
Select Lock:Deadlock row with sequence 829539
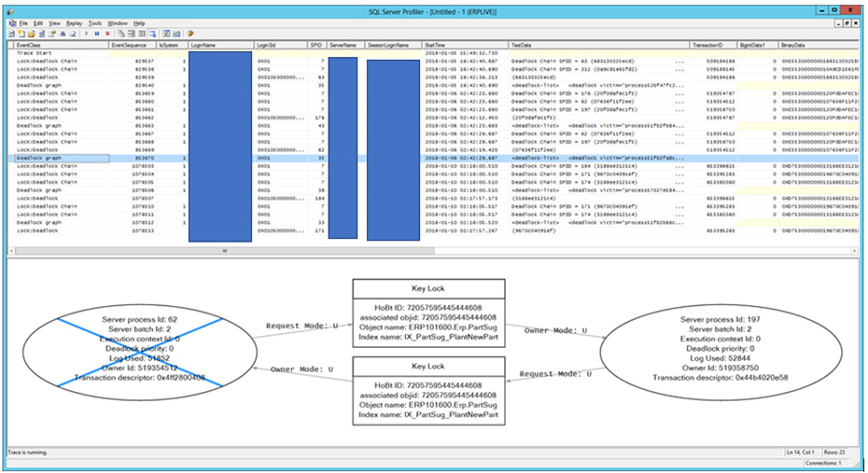(433, 77)
